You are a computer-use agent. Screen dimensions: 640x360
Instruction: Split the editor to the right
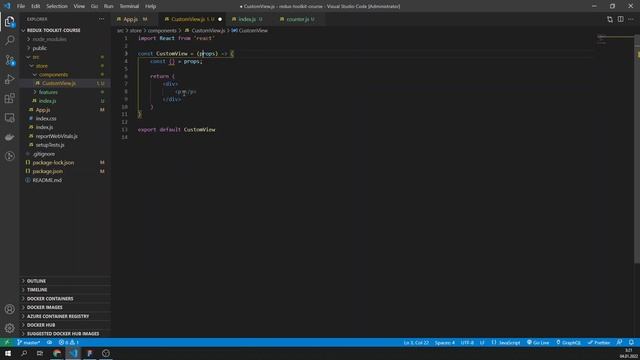coord(620,19)
